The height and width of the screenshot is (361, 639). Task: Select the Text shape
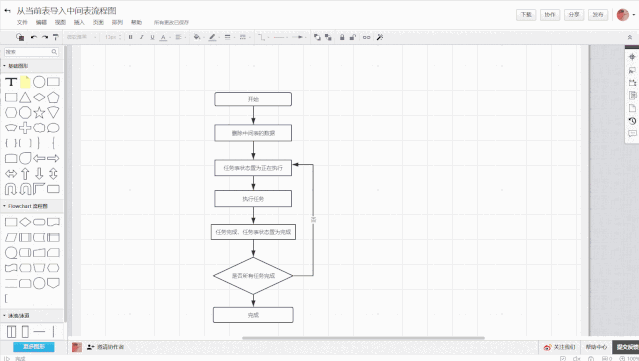[x=11, y=82]
